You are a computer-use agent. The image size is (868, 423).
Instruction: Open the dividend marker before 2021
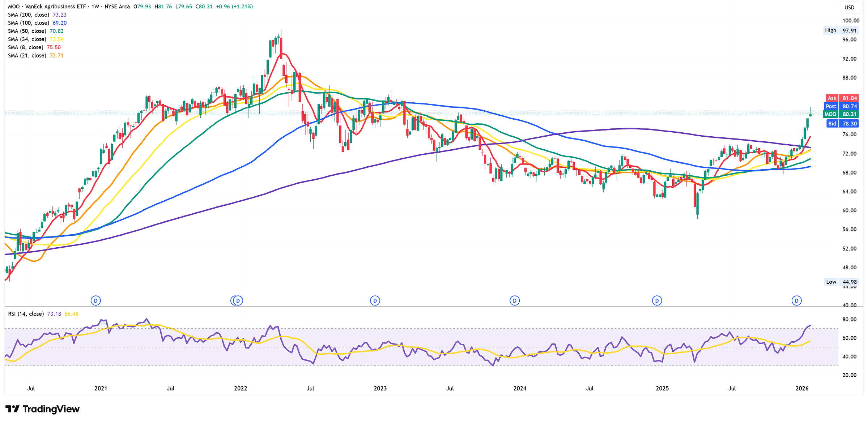96,300
